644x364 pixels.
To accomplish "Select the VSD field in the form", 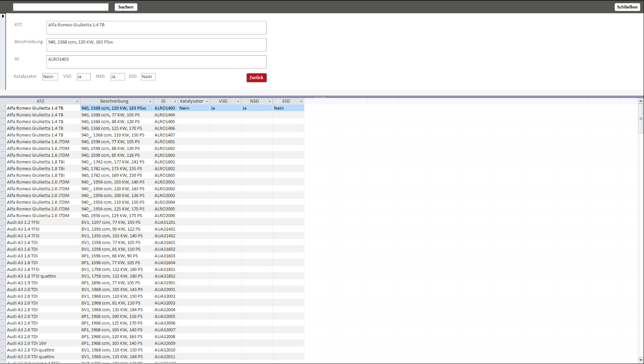I will click(x=84, y=77).
